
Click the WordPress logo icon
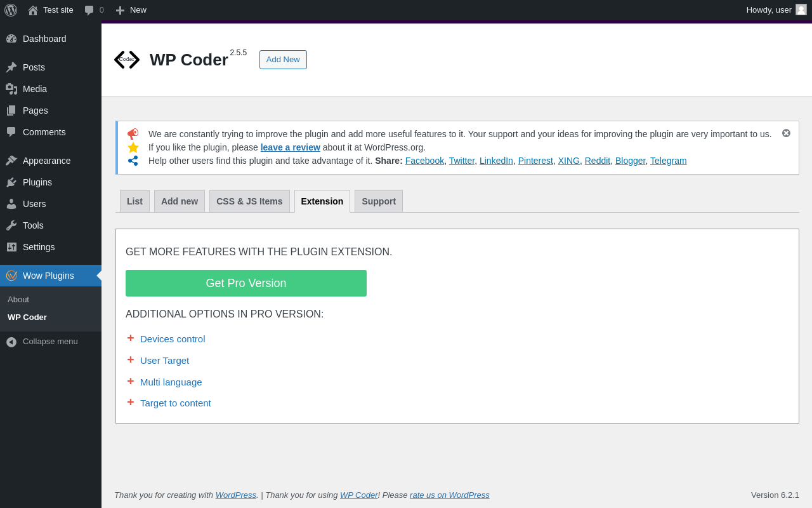click(x=11, y=10)
